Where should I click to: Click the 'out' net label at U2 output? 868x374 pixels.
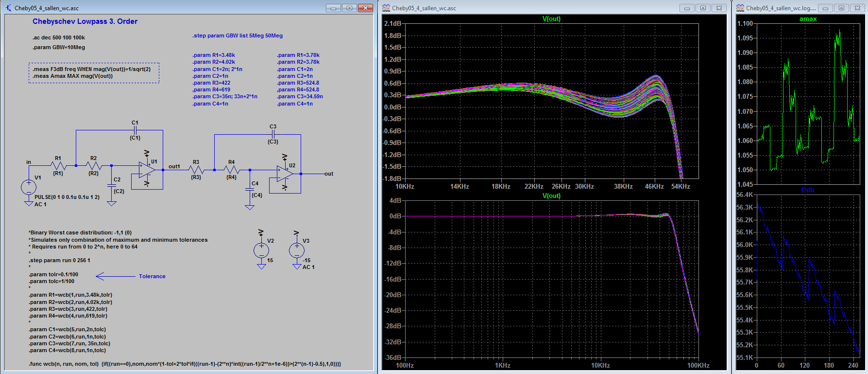pyautogui.click(x=329, y=174)
